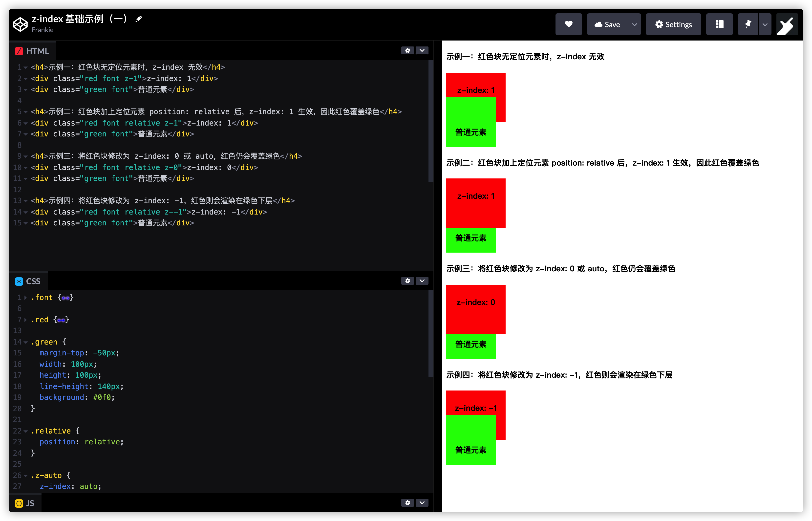The height and width of the screenshot is (521, 812).
Task: Open the Settings button
Action: pyautogui.click(x=673, y=24)
